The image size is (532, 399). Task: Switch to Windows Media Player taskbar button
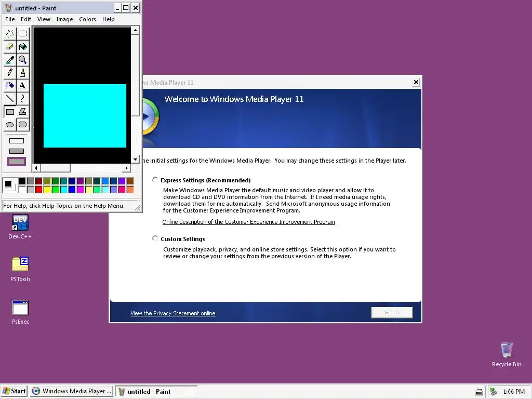point(72,391)
